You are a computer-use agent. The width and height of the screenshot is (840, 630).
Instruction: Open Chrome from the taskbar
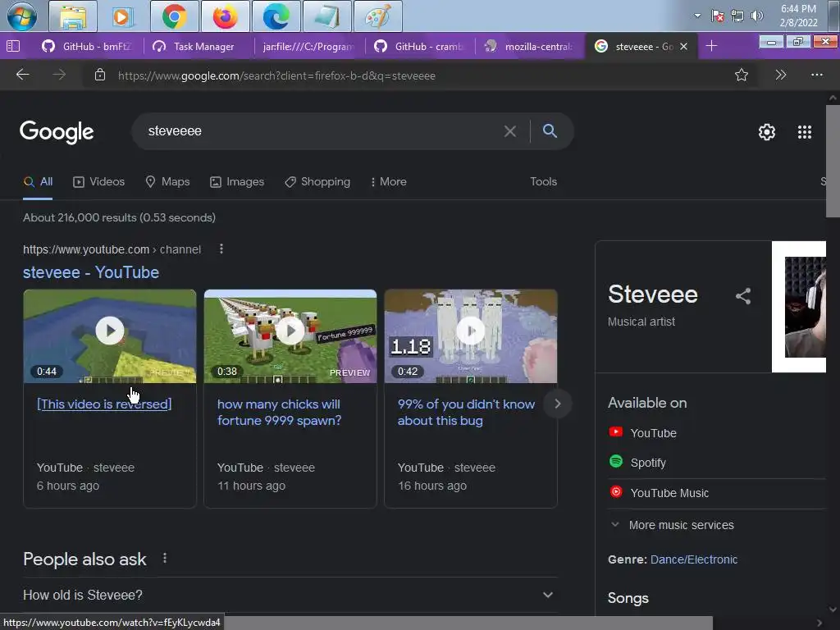(174, 16)
